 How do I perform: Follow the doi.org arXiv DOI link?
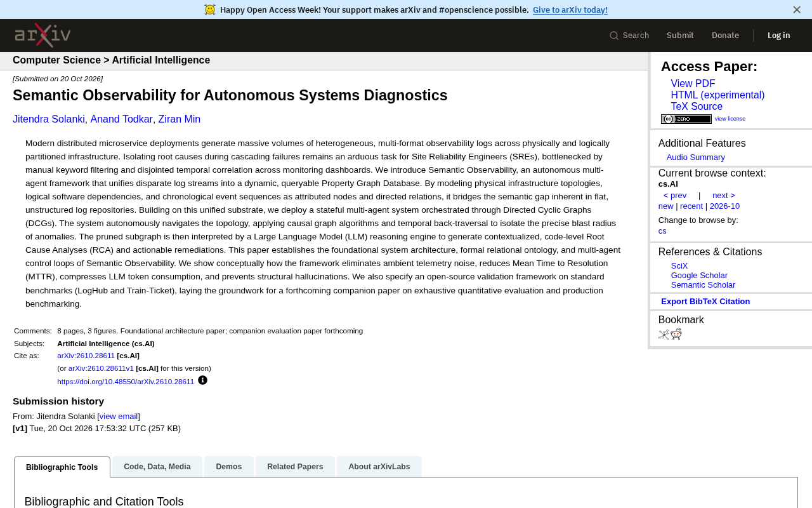point(126,382)
